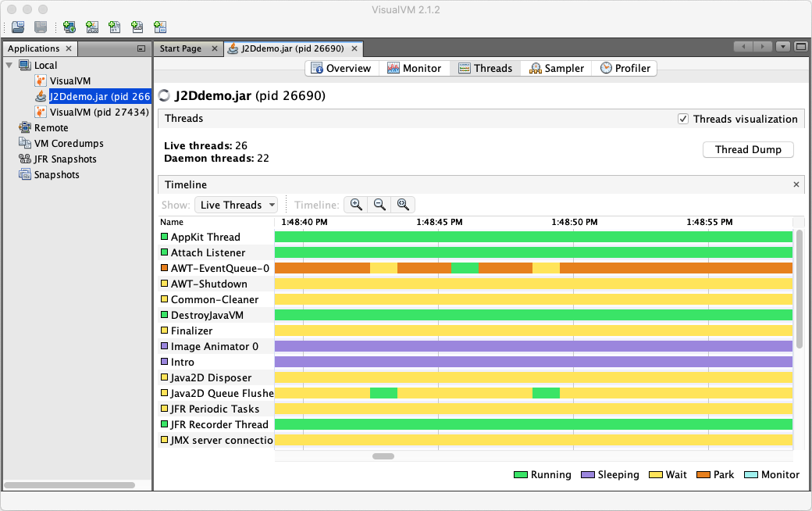Click the timeline Fit to Width magnifier
812x511 pixels.
(403, 205)
